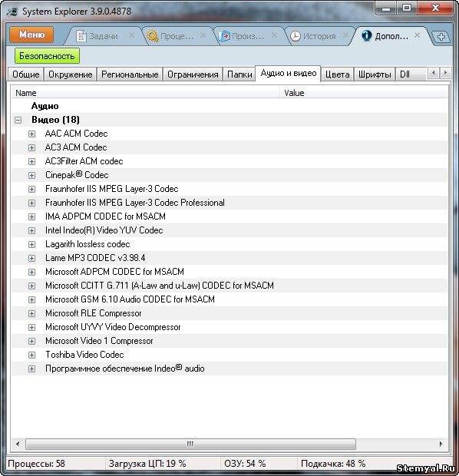Expand Программное обеспечение Indeo audio entry

[31, 369]
